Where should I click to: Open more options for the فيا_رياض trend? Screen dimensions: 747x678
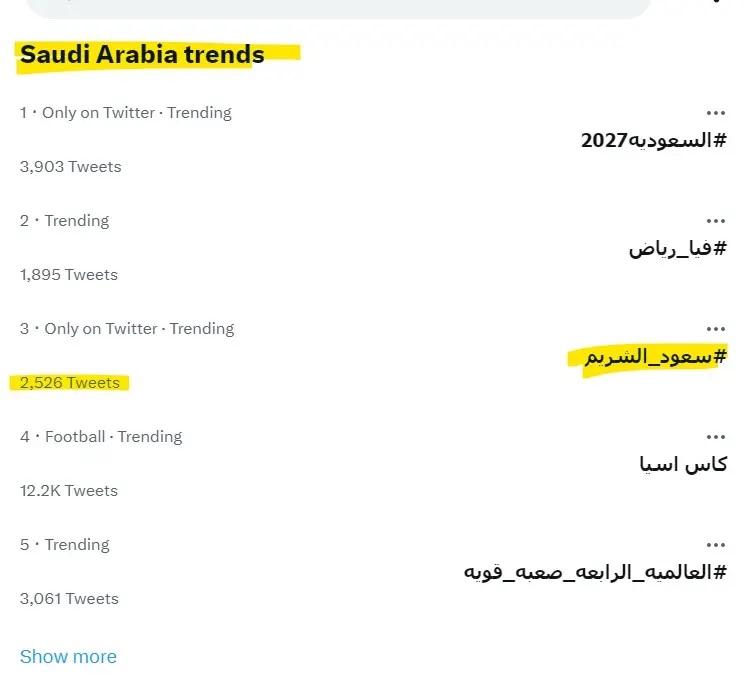[715, 221]
